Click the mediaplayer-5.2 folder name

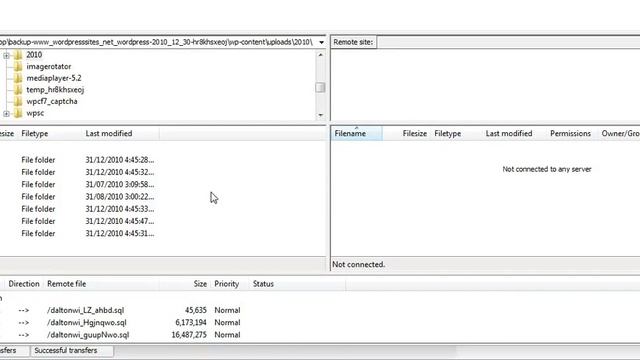(x=54, y=78)
